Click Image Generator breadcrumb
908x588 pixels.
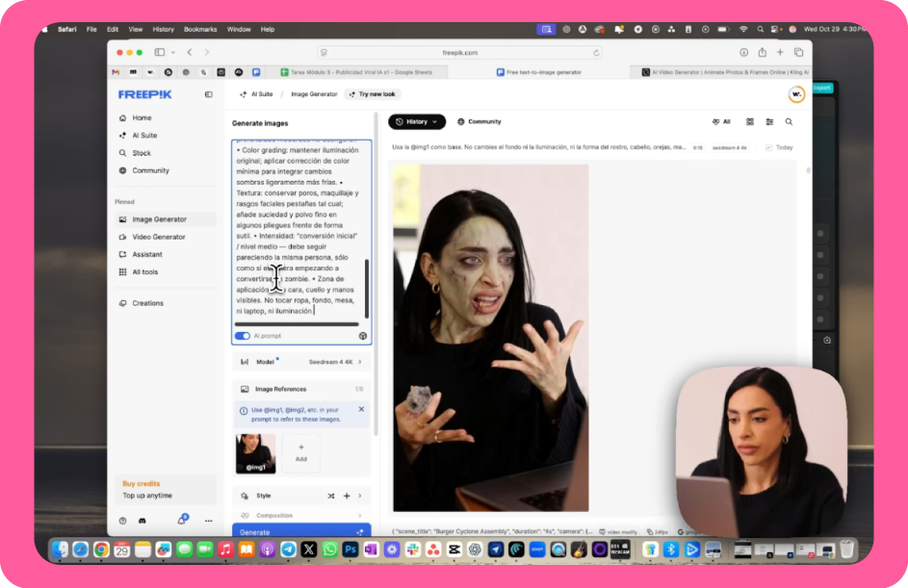314,94
